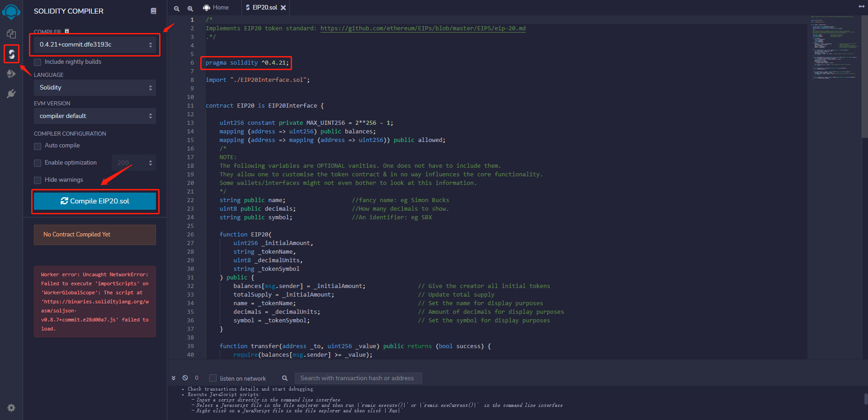This screenshot has width=868, height=420.
Task: Collapse the terminal with chevron icon
Action: point(174,378)
